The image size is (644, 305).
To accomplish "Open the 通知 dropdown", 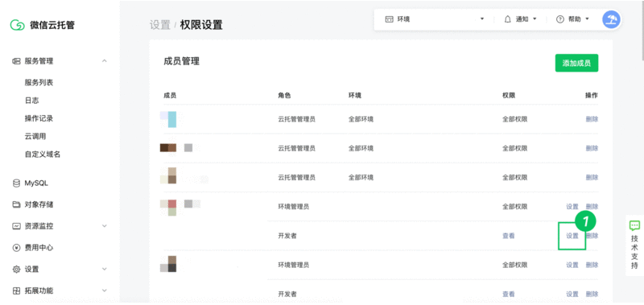I will pyautogui.click(x=520, y=19).
